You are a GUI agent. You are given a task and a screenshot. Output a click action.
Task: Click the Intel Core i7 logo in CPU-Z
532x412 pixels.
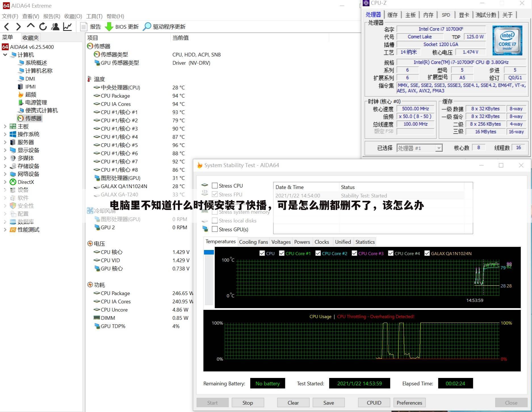507,40
